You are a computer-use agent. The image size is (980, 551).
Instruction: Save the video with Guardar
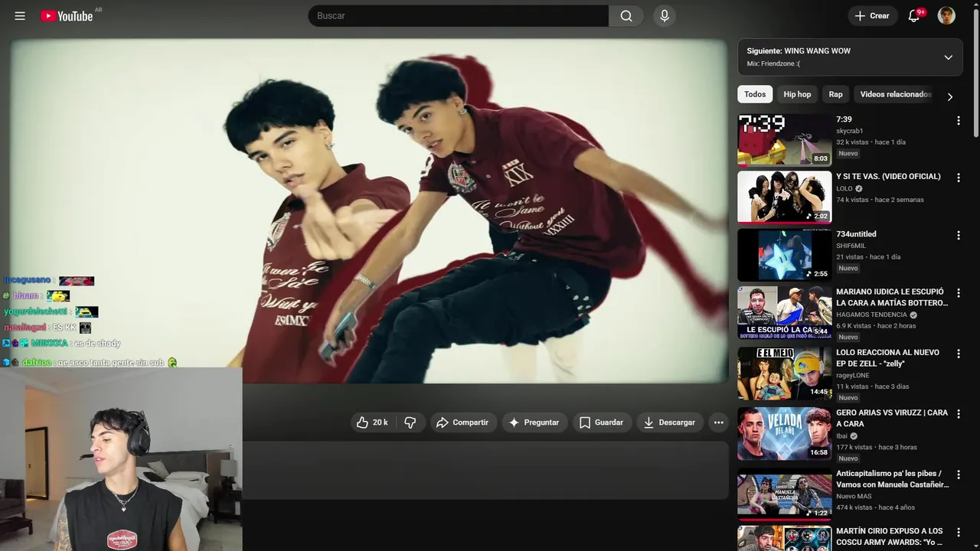pyautogui.click(x=602, y=422)
